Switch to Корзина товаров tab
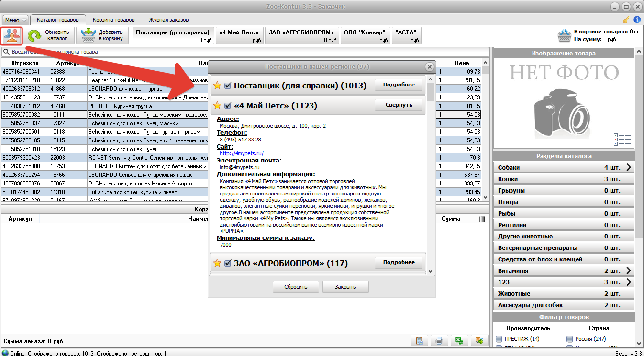This screenshot has width=644, height=356. click(114, 20)
